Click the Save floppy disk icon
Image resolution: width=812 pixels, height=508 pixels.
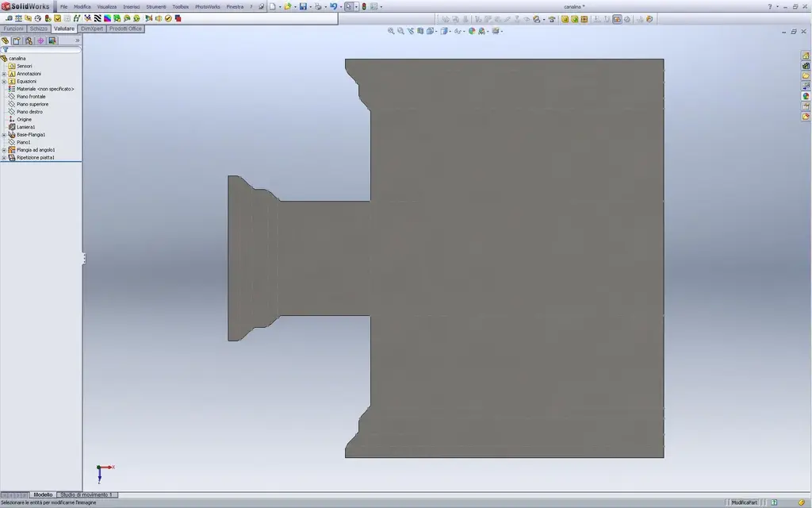(303, 6)
